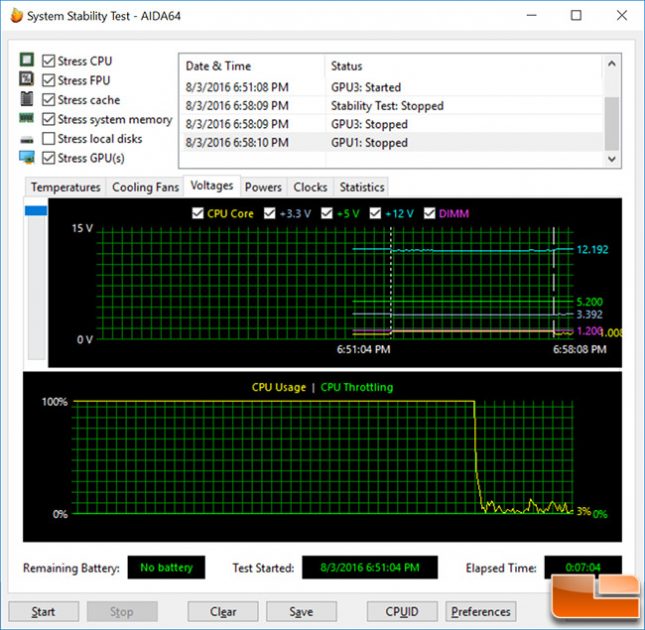
Task: Click the cache chip icon beside Stress cache
Action: (27, 99)
